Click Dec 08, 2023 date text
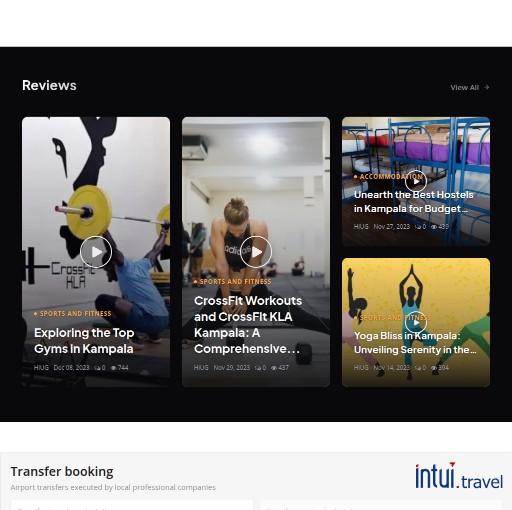The image size is (512, 510). (71, 368)
